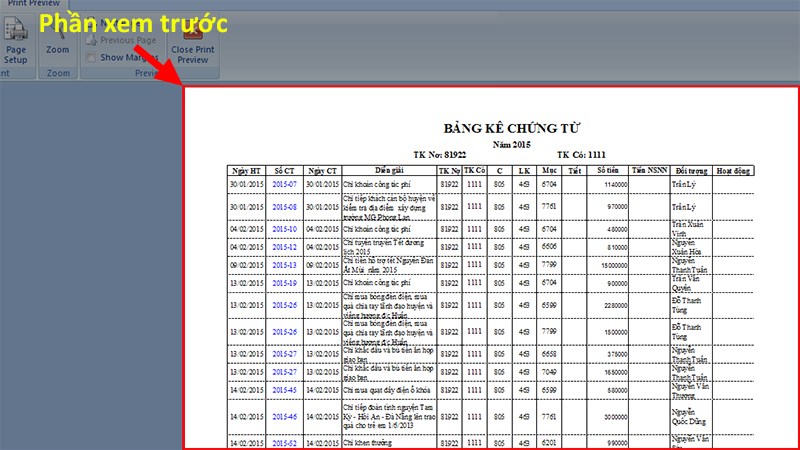Click the Mục value 6201
Screen dimensions: 800x450
click(549, 443)
